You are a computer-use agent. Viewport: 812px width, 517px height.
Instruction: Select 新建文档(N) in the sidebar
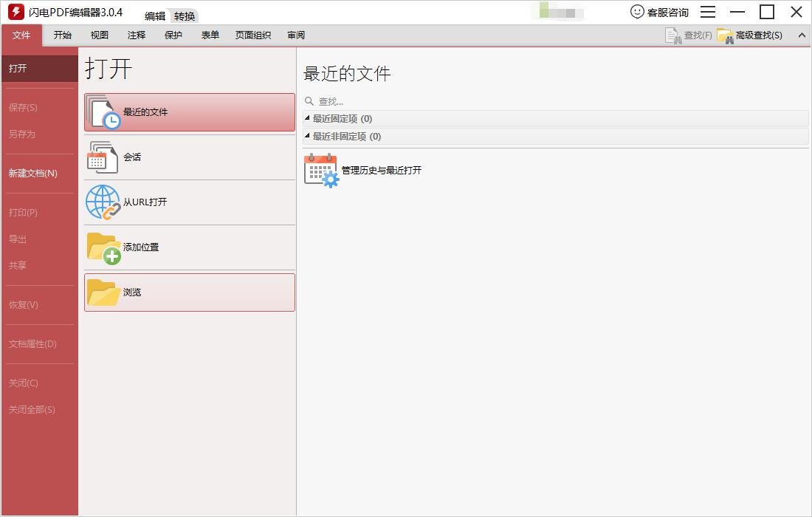(32, 173)
